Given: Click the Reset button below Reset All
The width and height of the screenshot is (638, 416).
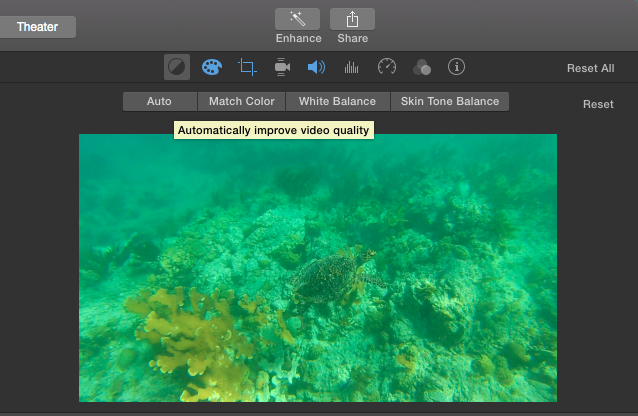Looking at the screenshot, I should 598,104.
